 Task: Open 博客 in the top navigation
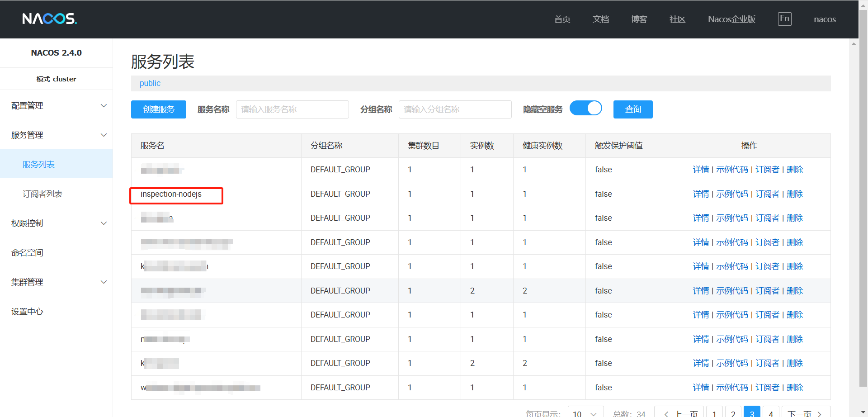(639, 19)
